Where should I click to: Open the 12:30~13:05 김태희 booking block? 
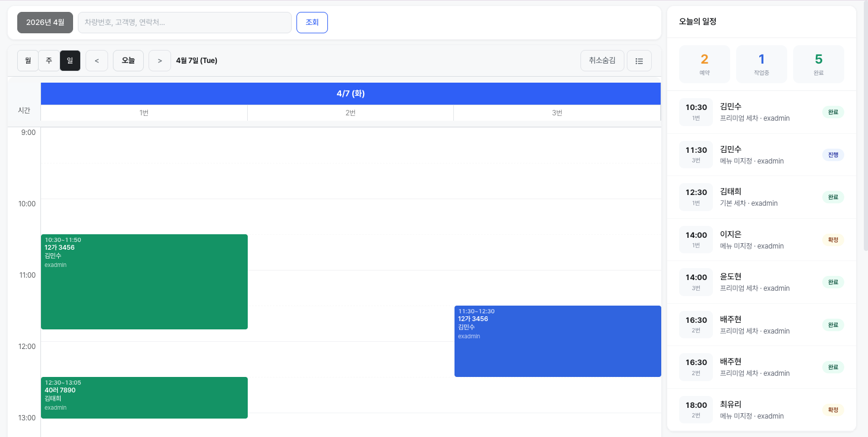coord(144,398)
